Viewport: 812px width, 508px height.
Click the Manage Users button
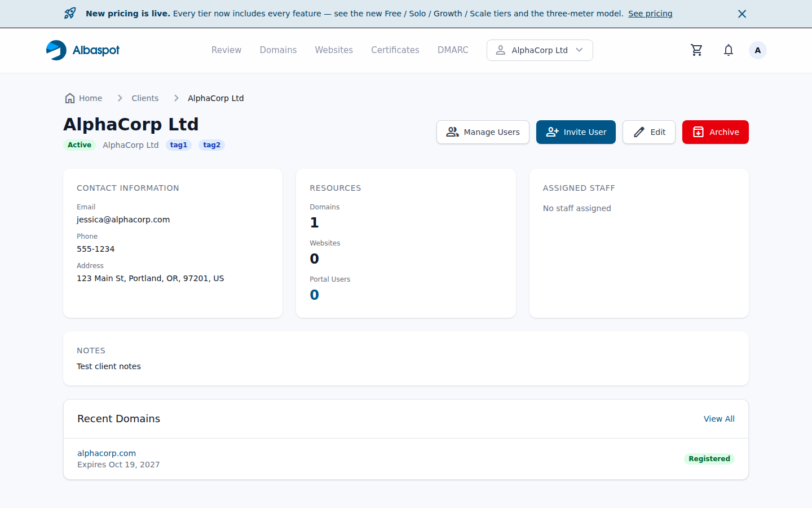pyautogui.click(x=483, y=132)
